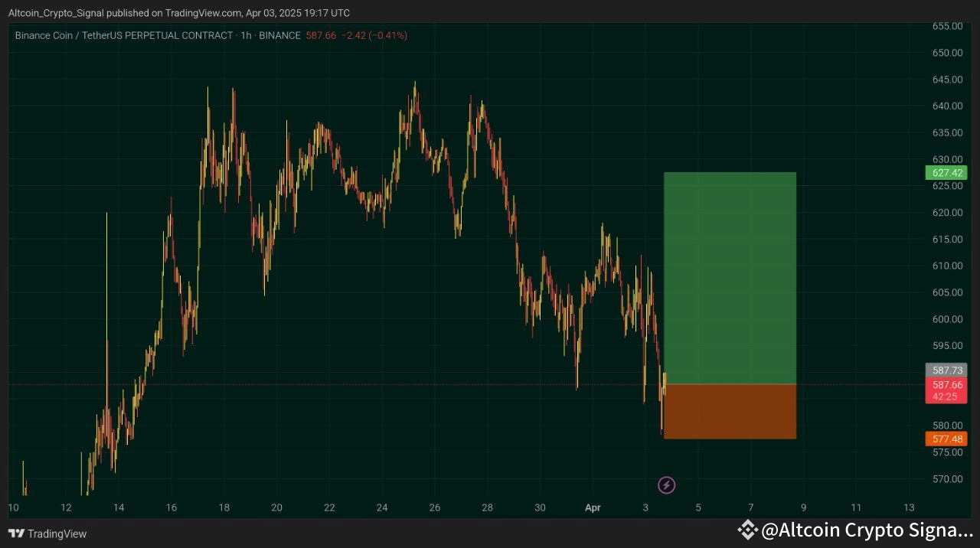The width and height of the screenshot is (980, 548).
Task: Click the 630.00 price axis label
Action: click(x=947, y=159)
